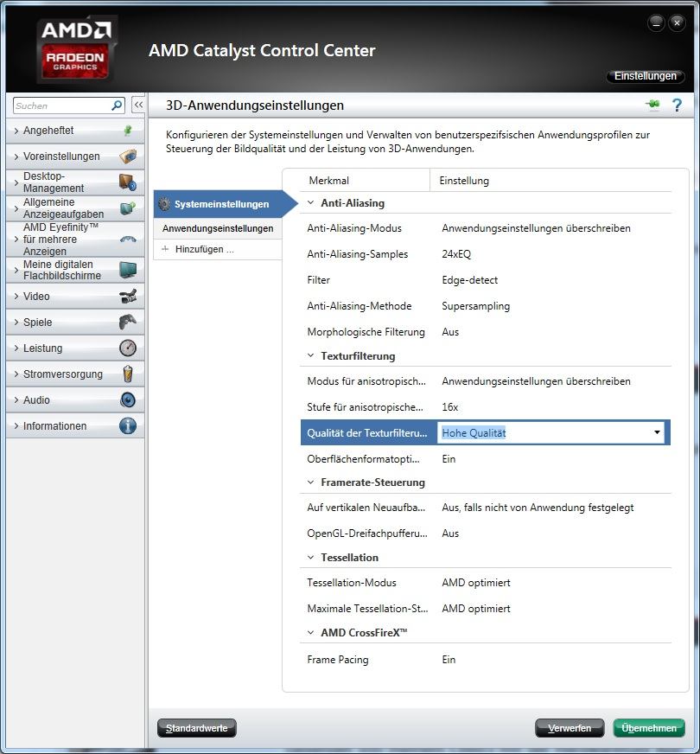This screenshot has width=700, height=754.
Task: Click the Einstellungen button
Action: (x=646, y=76)
